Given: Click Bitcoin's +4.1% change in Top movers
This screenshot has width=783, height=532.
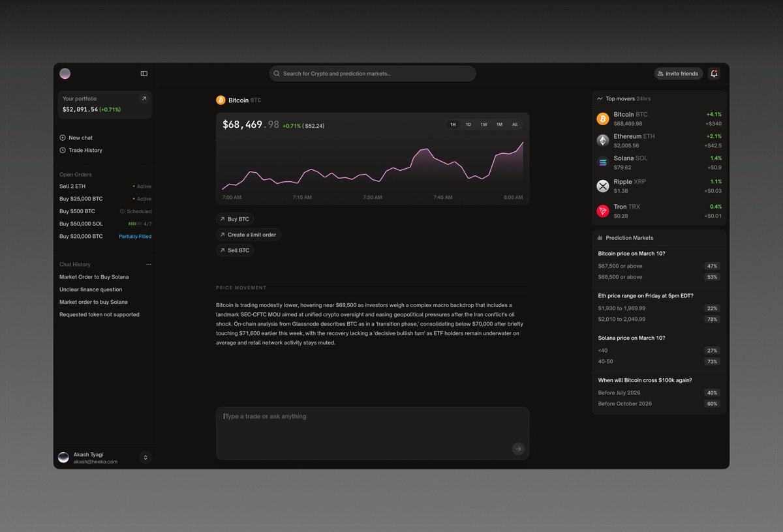Looking at the screenshot, I should click(x=714, y=114).
